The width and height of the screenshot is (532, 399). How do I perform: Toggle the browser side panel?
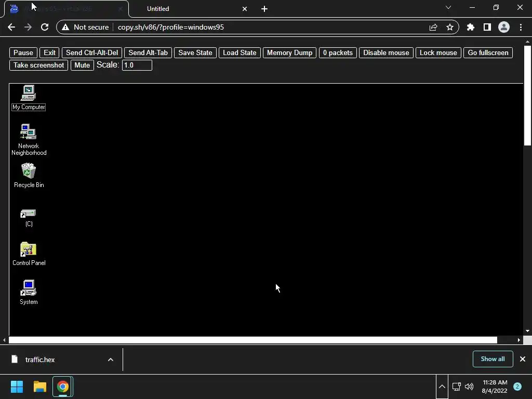coord(487,27)
